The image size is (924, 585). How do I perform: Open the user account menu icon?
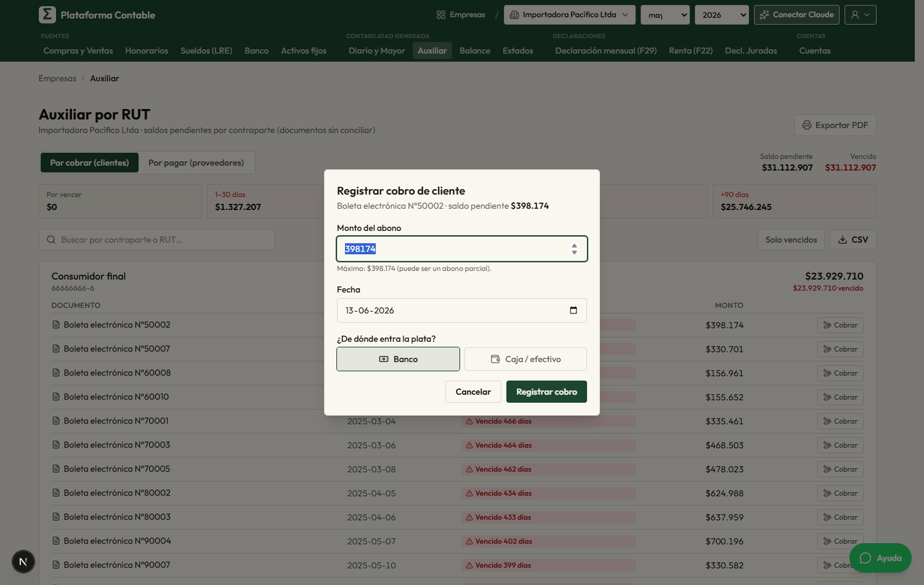(x=861, y=15)
